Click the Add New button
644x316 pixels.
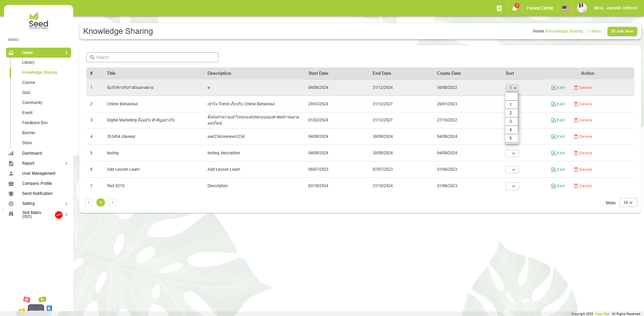(622, 31)
